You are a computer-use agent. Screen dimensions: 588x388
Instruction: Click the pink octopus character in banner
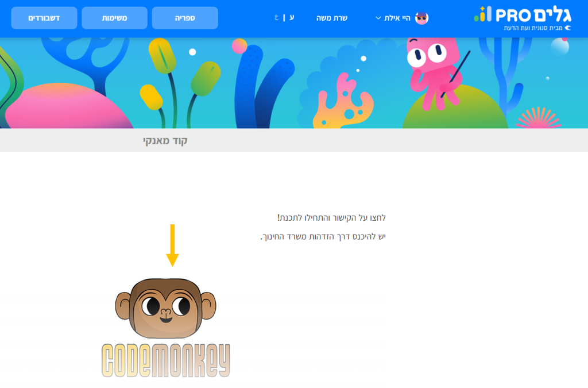[435, 72]
